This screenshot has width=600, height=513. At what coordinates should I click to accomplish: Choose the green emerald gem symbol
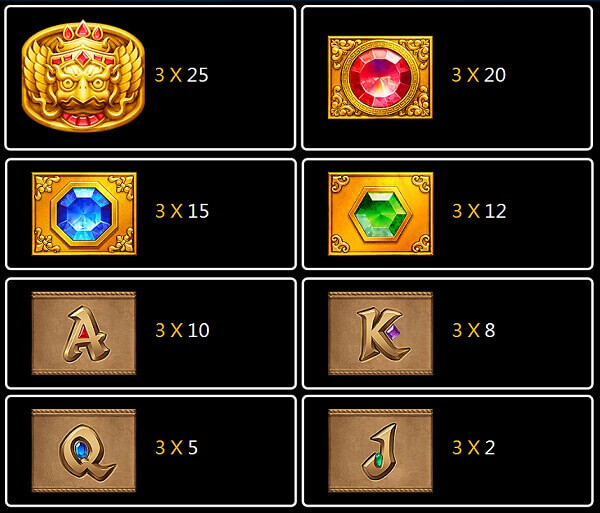[381, 213]
